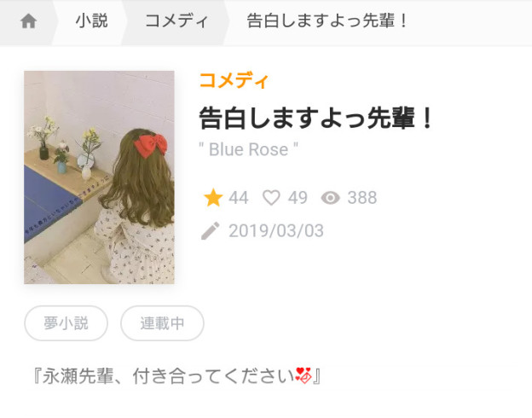This screenshot has height=418, width=532.
Task: Click the eye view count icon
Action: tap(331, 198)
